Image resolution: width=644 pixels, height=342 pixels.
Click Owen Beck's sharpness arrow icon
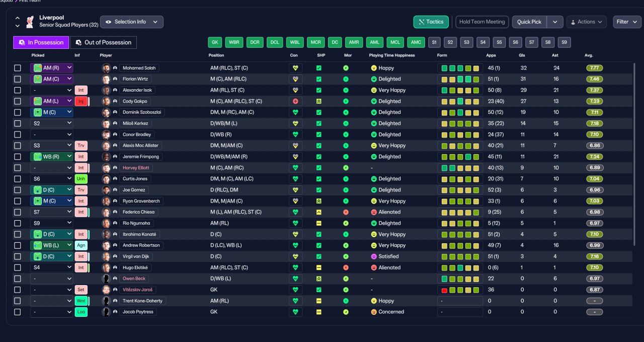tap(318, 279)
